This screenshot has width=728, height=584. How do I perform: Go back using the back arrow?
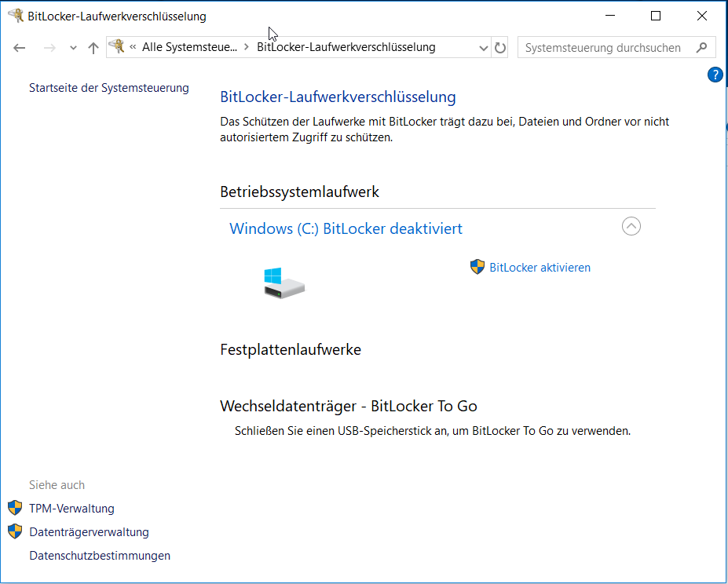(20, 48)
